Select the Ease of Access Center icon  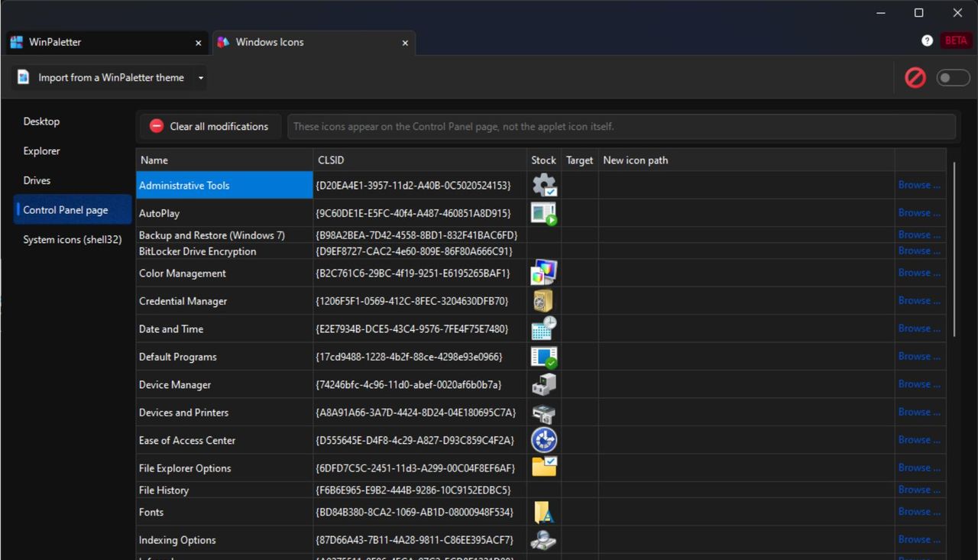pos(543,440)
